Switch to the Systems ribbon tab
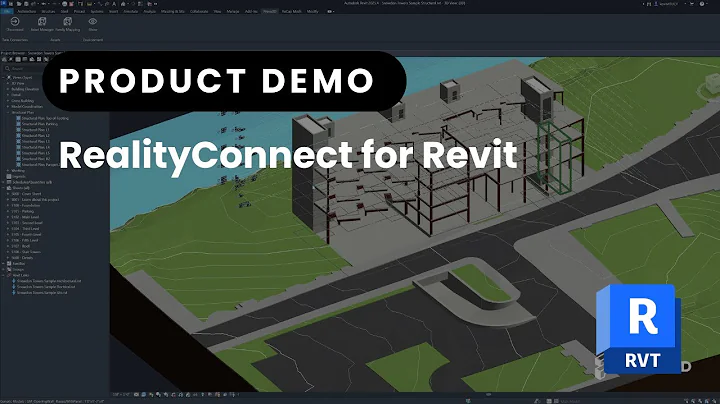Viewport: 720px width, 404px height. tap(97, 11)
